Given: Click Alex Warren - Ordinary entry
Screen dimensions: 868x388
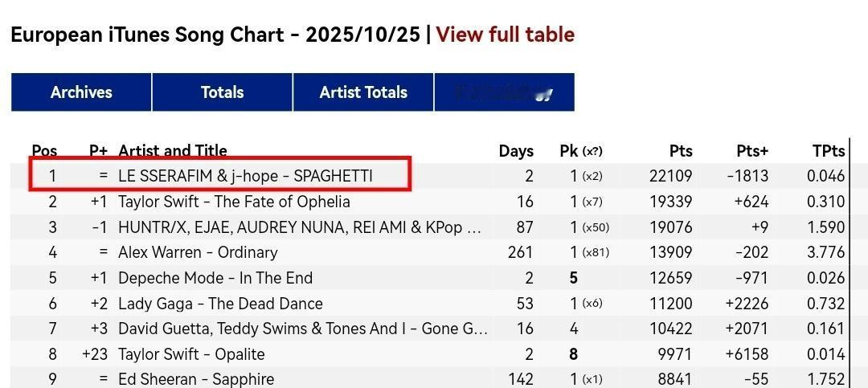Looking at the screenshot, I should click(198, 252).
